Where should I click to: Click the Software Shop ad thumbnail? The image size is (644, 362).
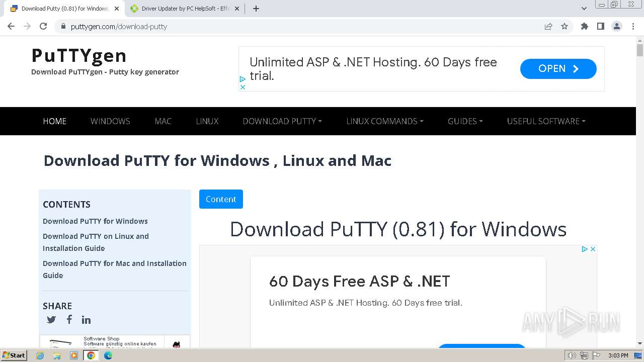[61, 342]
